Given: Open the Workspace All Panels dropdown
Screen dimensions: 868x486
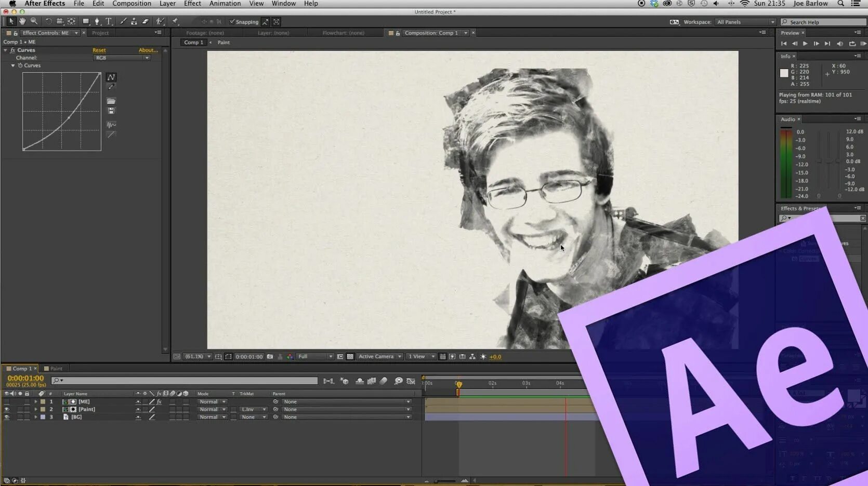Looking at the screenshot, I should coord(746,22).
